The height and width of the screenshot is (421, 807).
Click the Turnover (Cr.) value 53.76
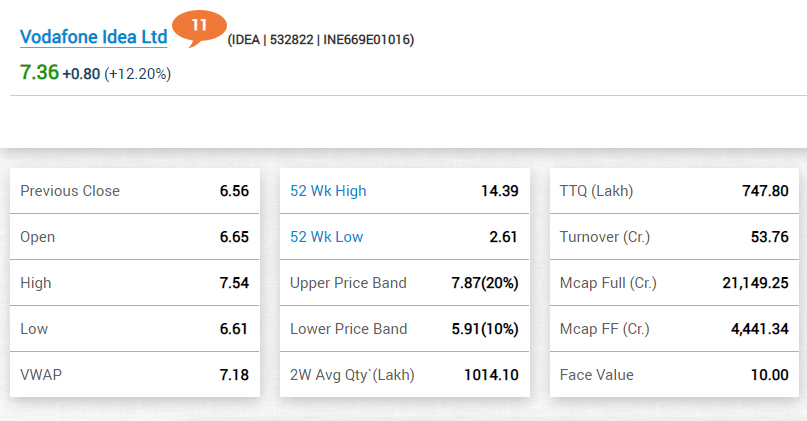[x=768, y=237]
